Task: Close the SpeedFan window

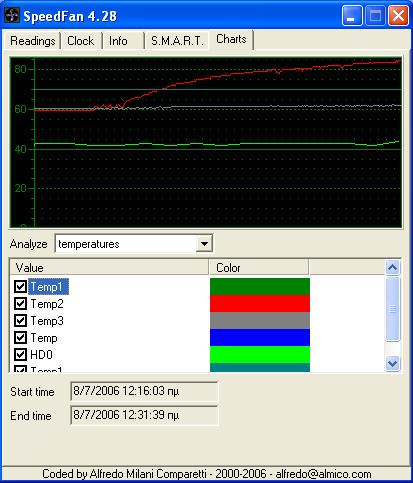Action: (x=398, y=16)
